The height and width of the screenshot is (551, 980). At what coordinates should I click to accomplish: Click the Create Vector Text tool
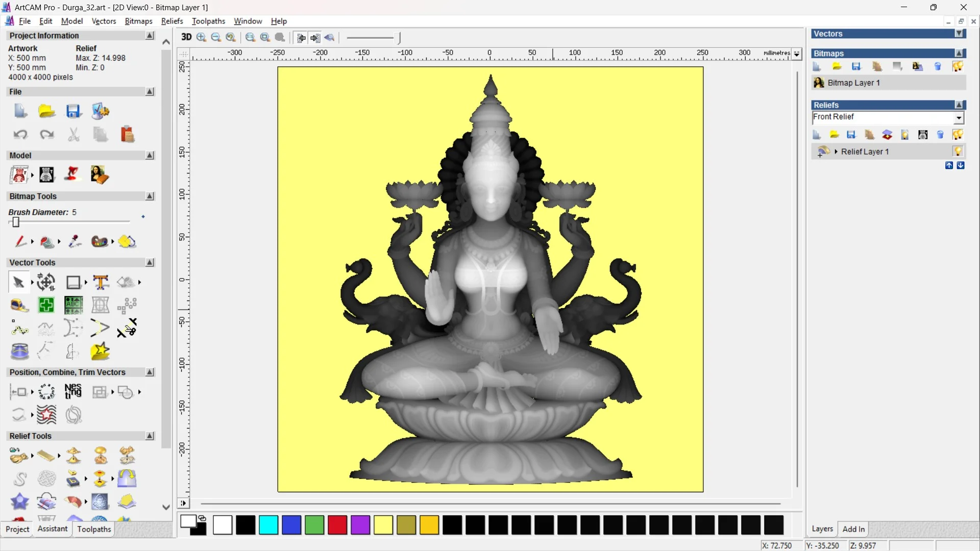(x=101, y=282)
